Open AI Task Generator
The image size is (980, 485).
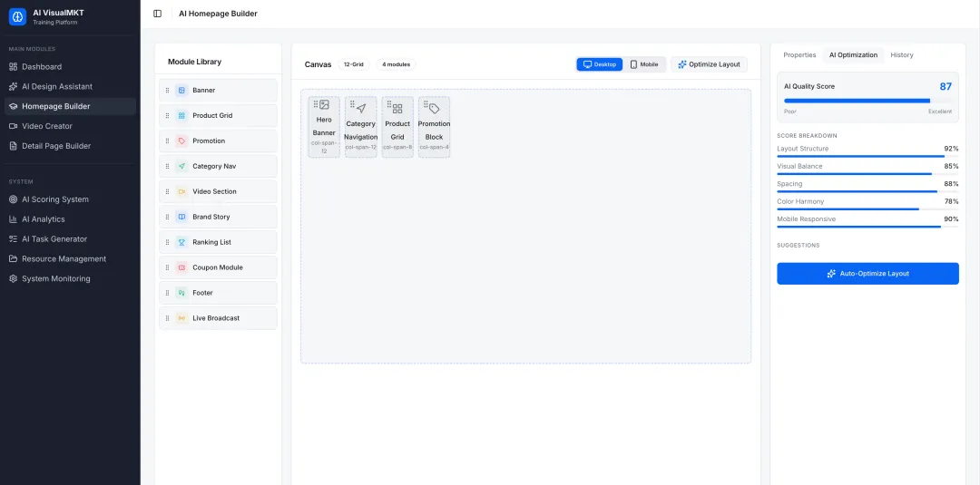(70, 239)
